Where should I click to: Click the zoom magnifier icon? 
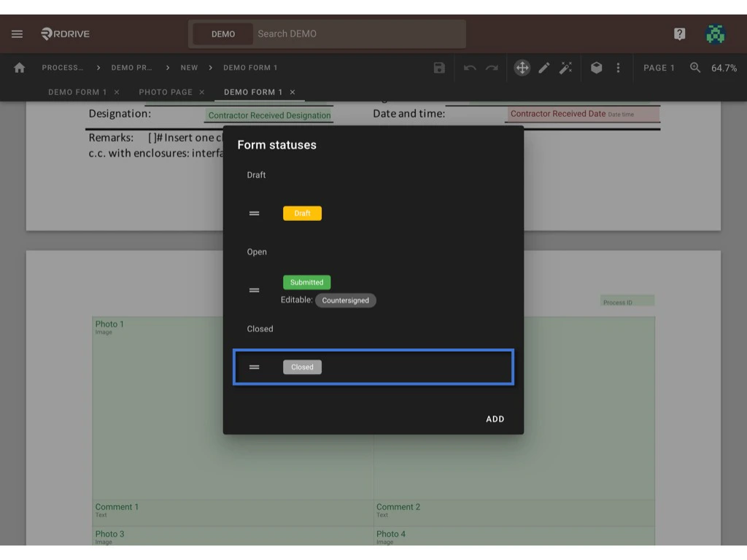(x=693, y=67)
